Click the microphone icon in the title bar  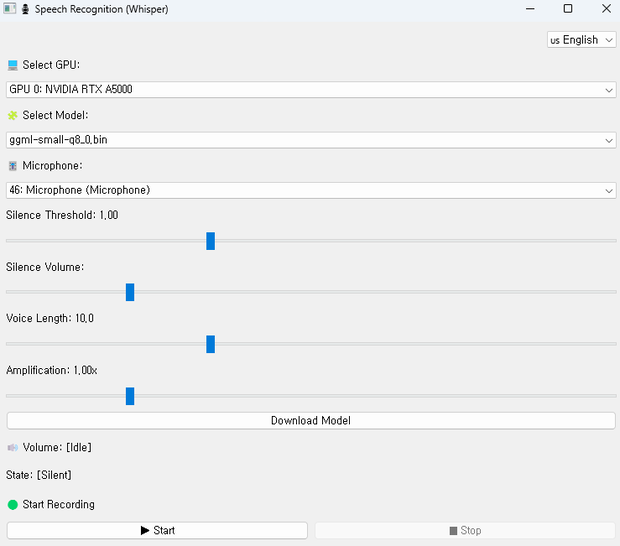(25, 9)
